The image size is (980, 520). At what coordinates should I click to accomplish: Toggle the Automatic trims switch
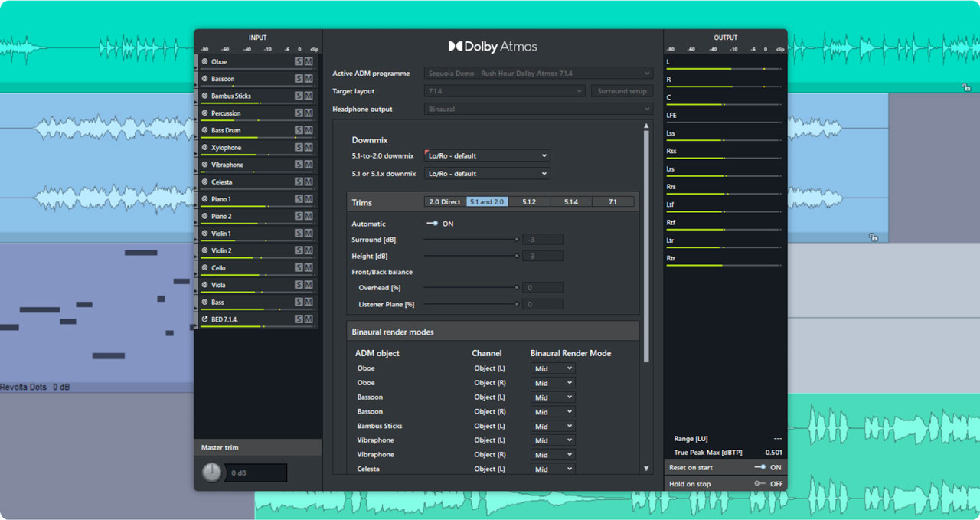coord(433,224)
